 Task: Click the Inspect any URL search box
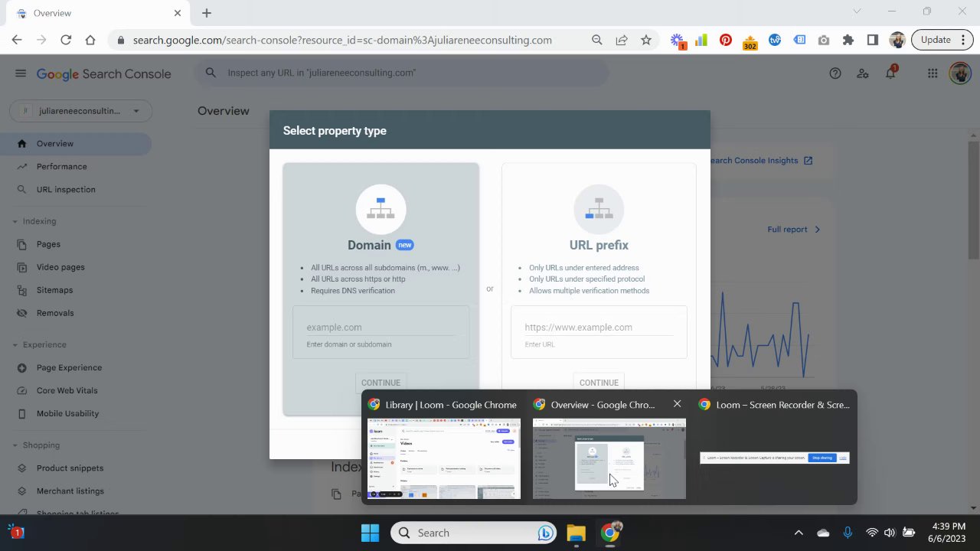[x=402, y=73]
